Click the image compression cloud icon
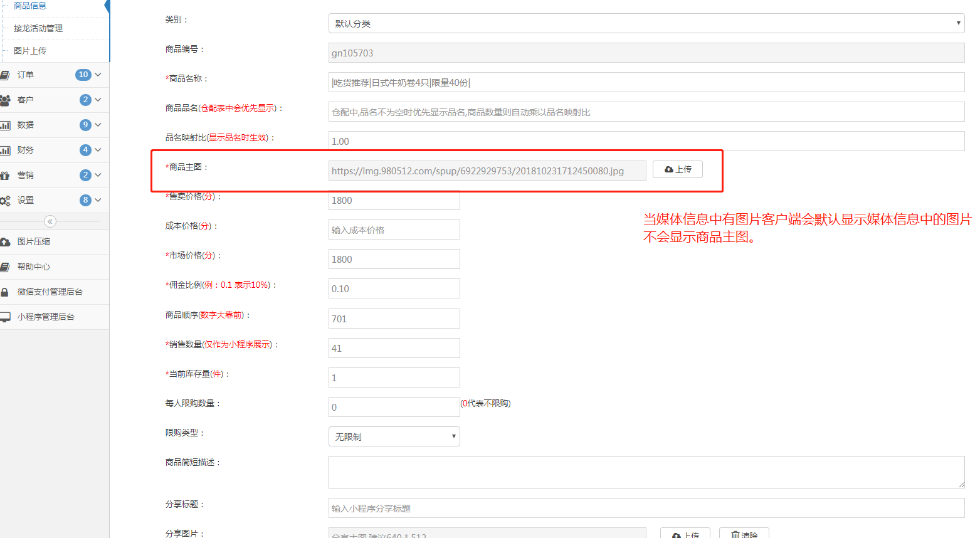The image size is (980, 538). tap(5, 242)
